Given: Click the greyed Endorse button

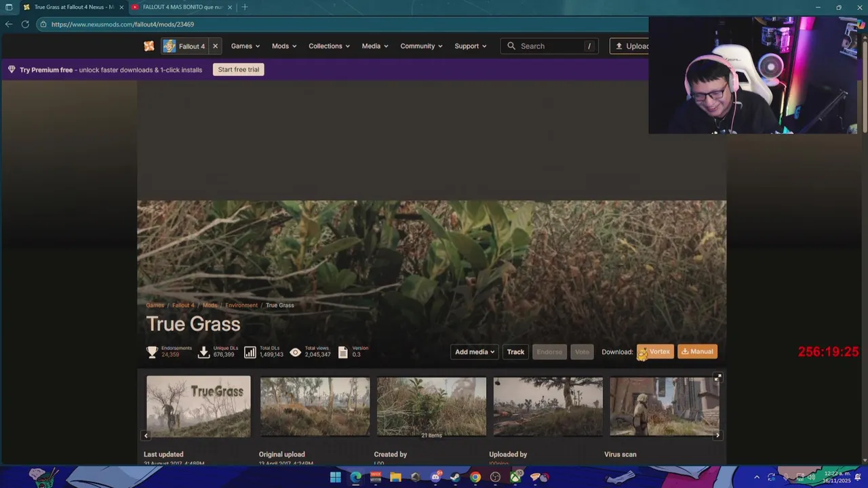Looking at the screenshot, I should [x=549, y=352].
